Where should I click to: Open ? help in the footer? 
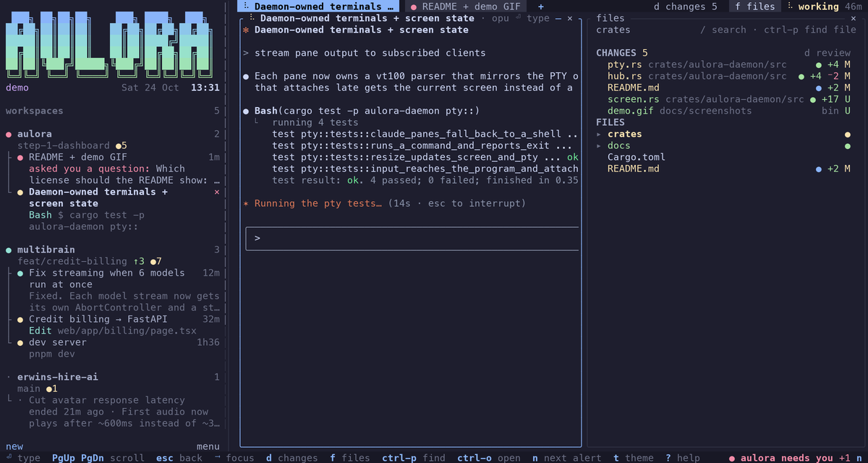tap(683, 458)
